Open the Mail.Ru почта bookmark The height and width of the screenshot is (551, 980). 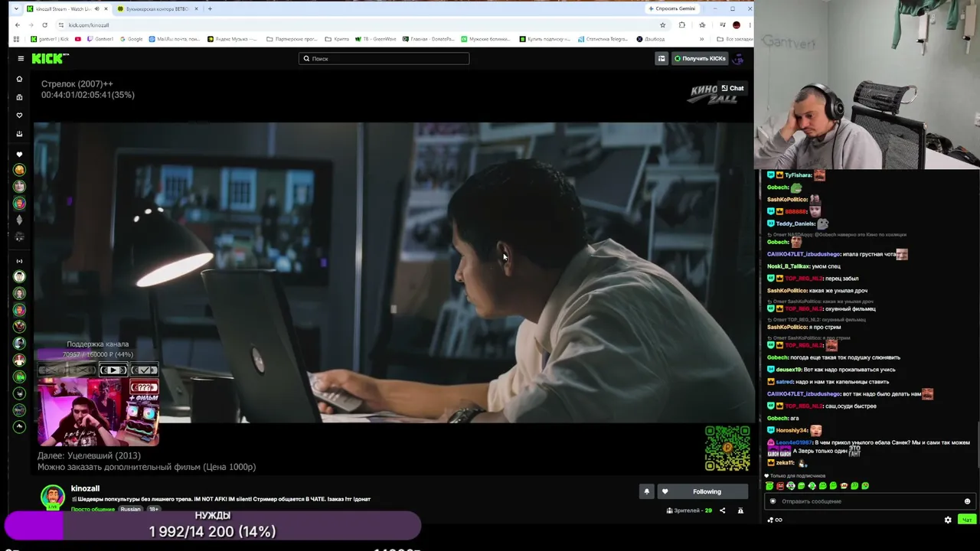(175, 39)
